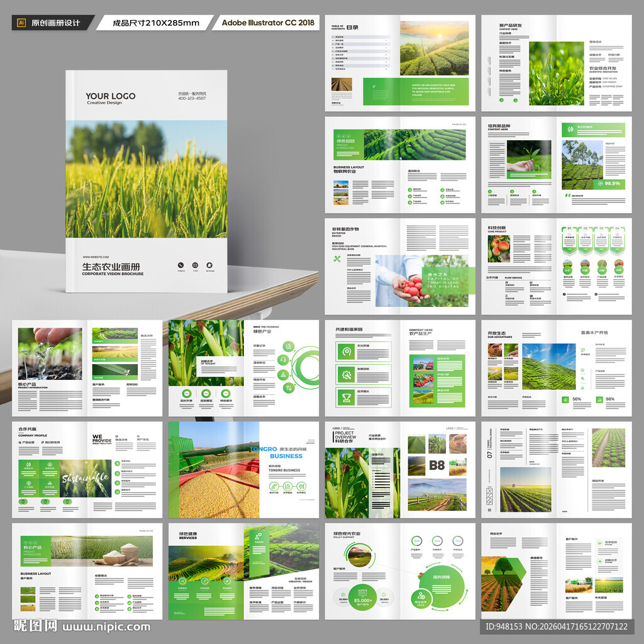Click the 科技创新 heading
This screenshot has width=644, height=644.
pyautogui.click(x=497, y=228)
